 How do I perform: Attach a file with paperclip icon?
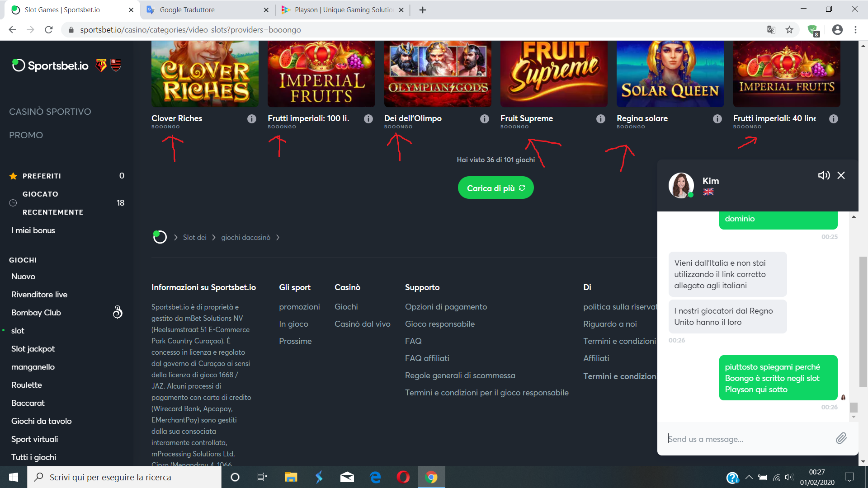click(x=841, y=438)
